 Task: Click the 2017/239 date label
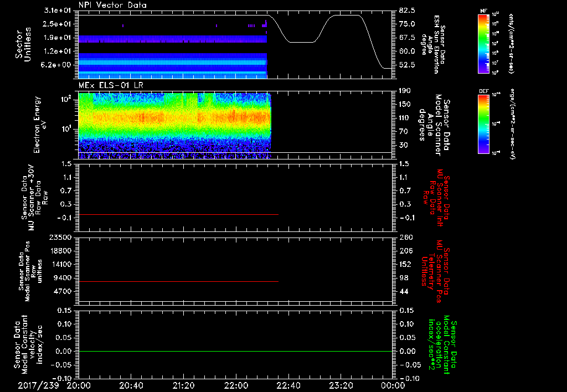click(38, 385)
